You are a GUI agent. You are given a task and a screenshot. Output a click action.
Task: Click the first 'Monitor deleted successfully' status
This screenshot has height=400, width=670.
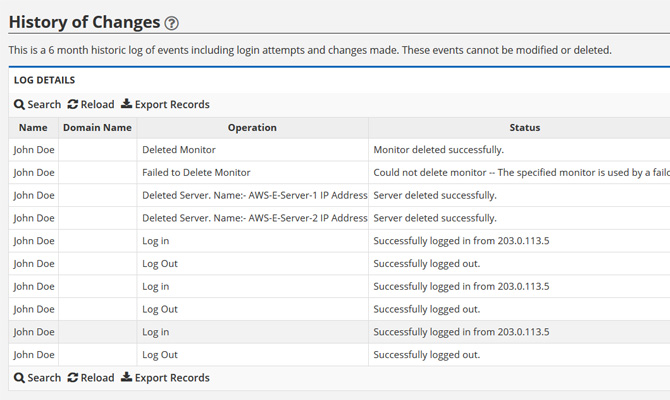pyautogui.click(x=438, y=150)
